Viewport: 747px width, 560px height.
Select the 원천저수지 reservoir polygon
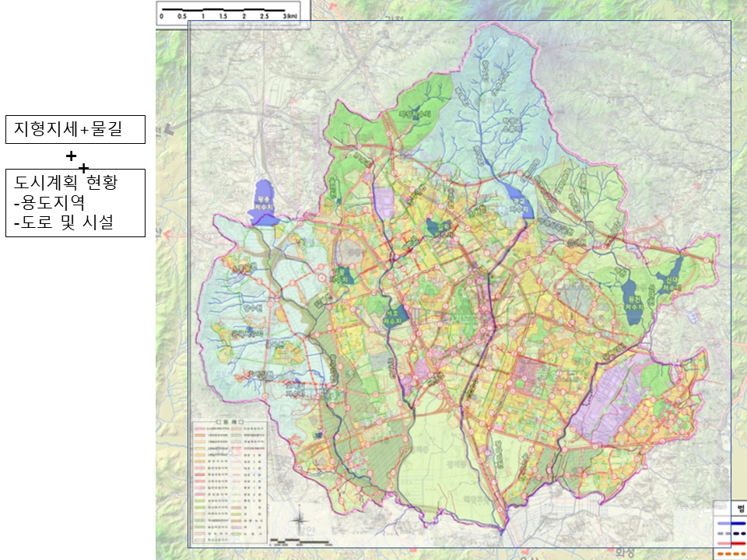[x=632, y=303]
